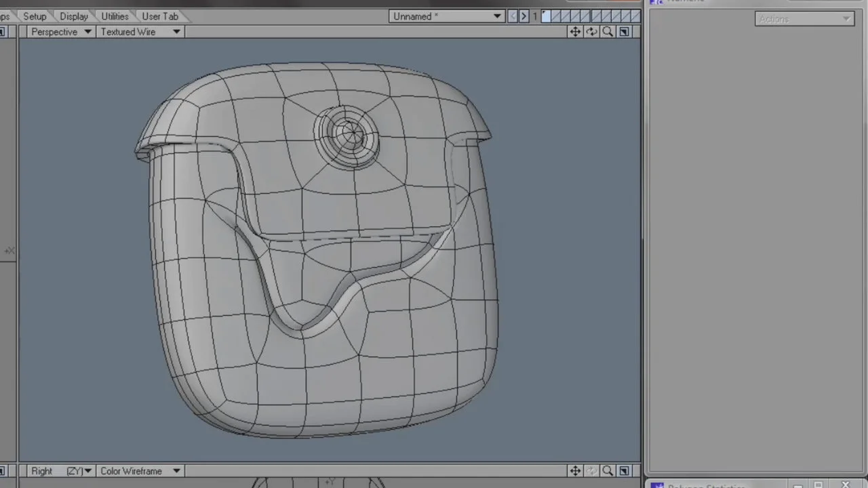Select the first layer foreground slot
Viewport: 868px width, 488px height.
[547, 16]
